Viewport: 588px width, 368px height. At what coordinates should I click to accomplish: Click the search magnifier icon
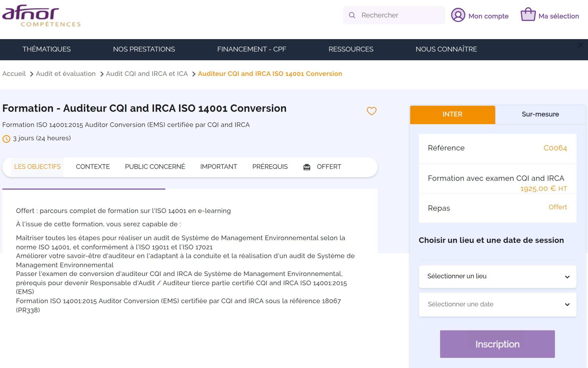[x=352, y=15]
